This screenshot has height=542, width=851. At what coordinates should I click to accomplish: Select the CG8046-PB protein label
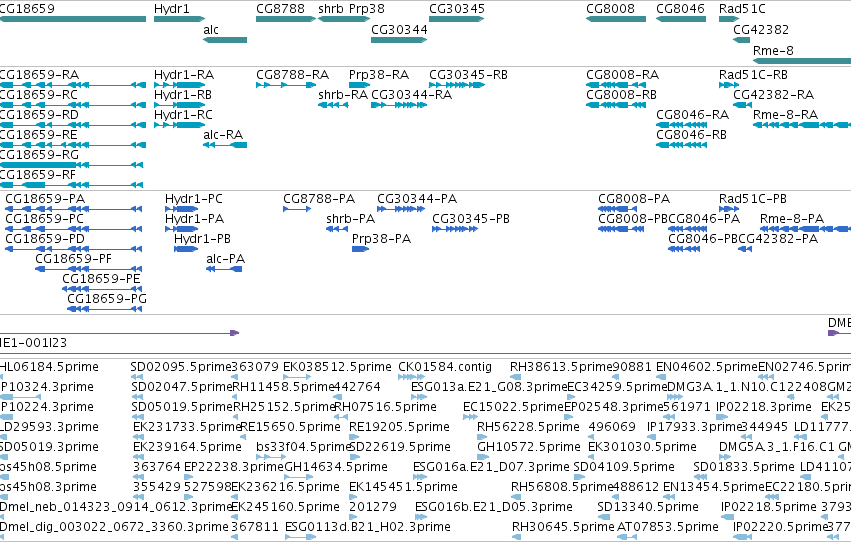pos(703,239)
